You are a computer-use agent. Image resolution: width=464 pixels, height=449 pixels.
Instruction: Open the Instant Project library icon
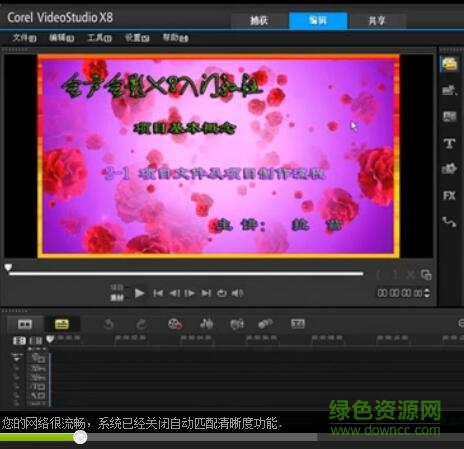coord(449,90)
